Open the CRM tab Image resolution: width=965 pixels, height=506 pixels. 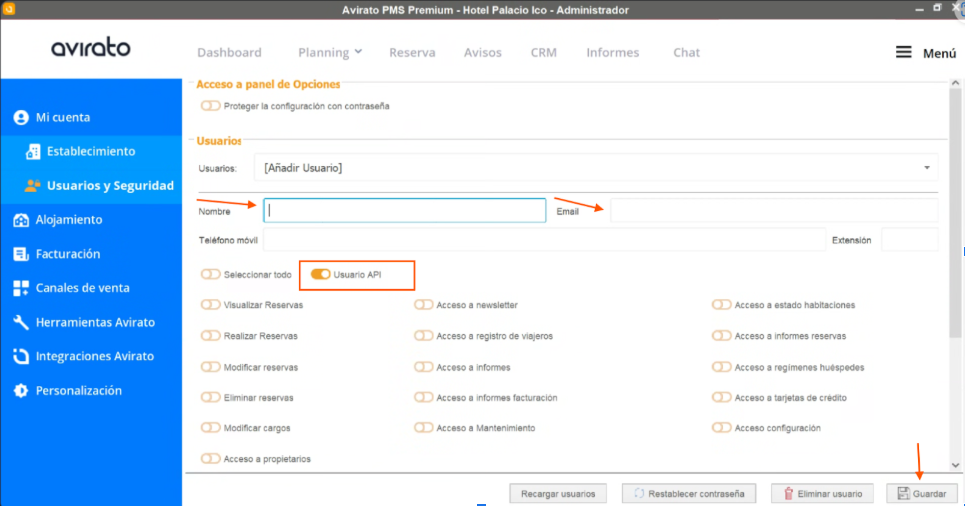pos(543,52)
